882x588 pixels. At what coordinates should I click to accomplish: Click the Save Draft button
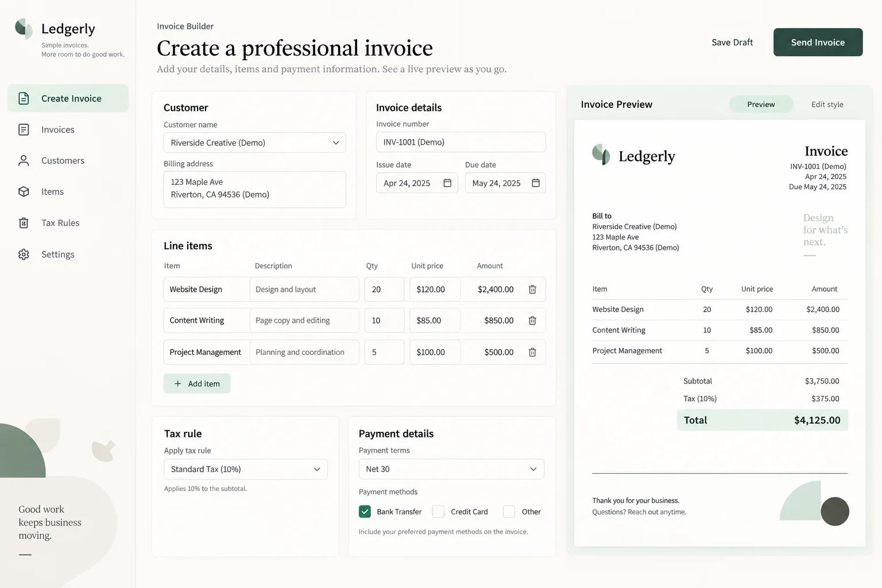click(x=732, y=42)
